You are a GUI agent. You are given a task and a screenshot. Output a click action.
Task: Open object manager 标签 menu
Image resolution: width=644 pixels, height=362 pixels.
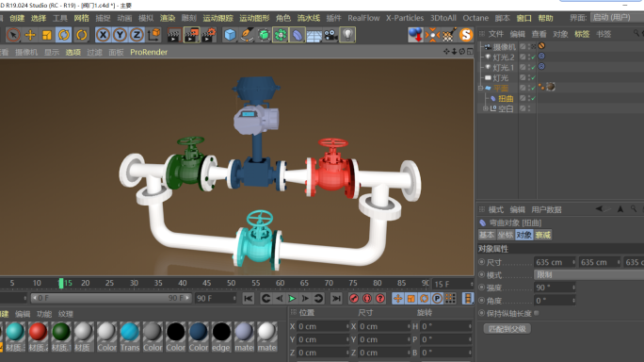582,34
